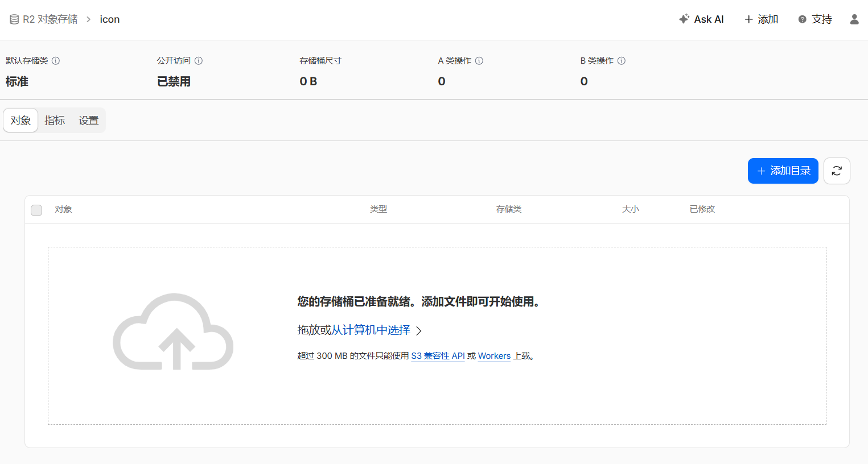Open the R2 对象存储 breadcrumb link
The height and width of the screenshot is (464, 868).
(50, 19)
